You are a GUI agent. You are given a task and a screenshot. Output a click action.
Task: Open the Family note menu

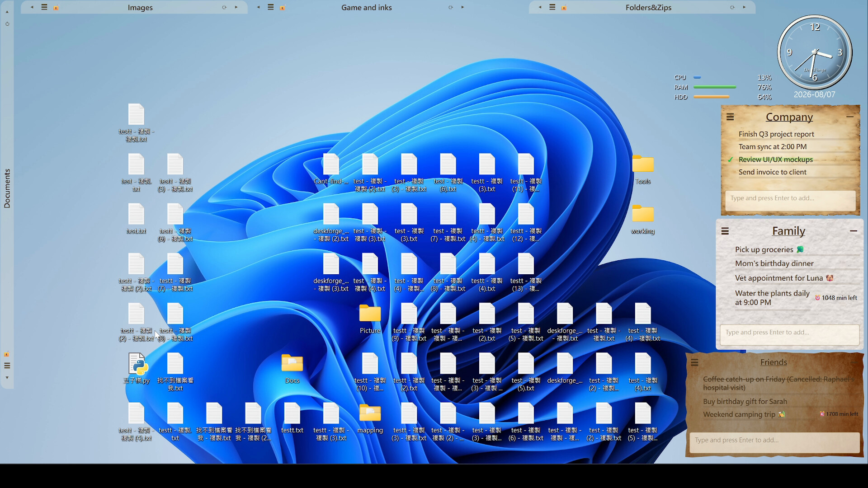click(725, 231)
